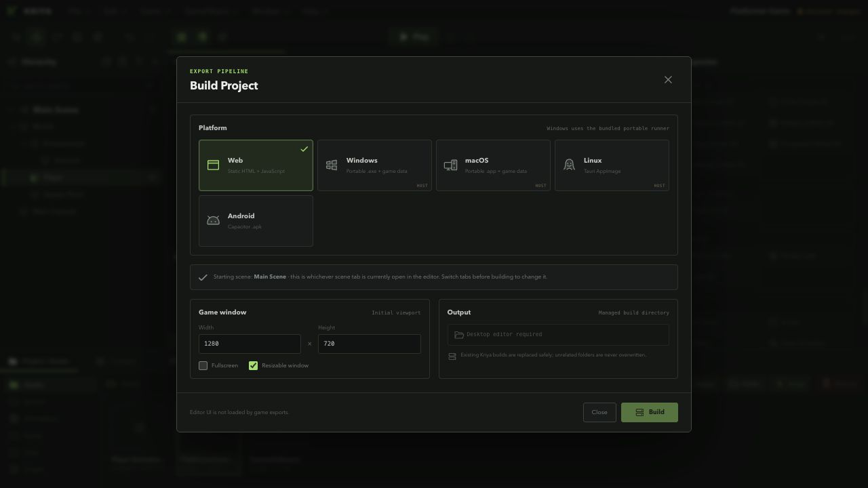Focus the Width field showing 1280

coord(250,344)
